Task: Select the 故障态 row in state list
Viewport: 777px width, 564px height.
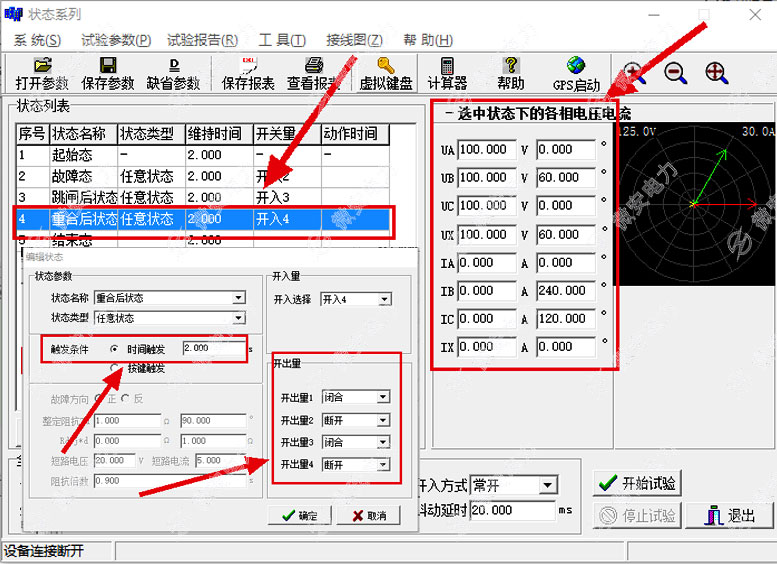Action: pos(84,177)
